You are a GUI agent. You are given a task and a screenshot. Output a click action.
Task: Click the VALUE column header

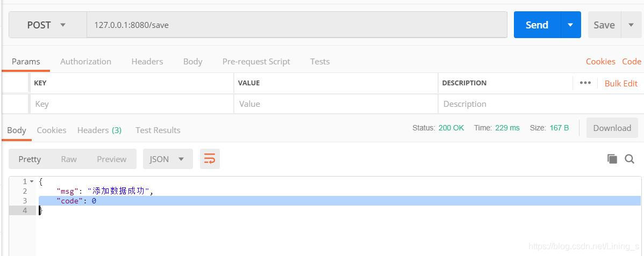[249, 83]
